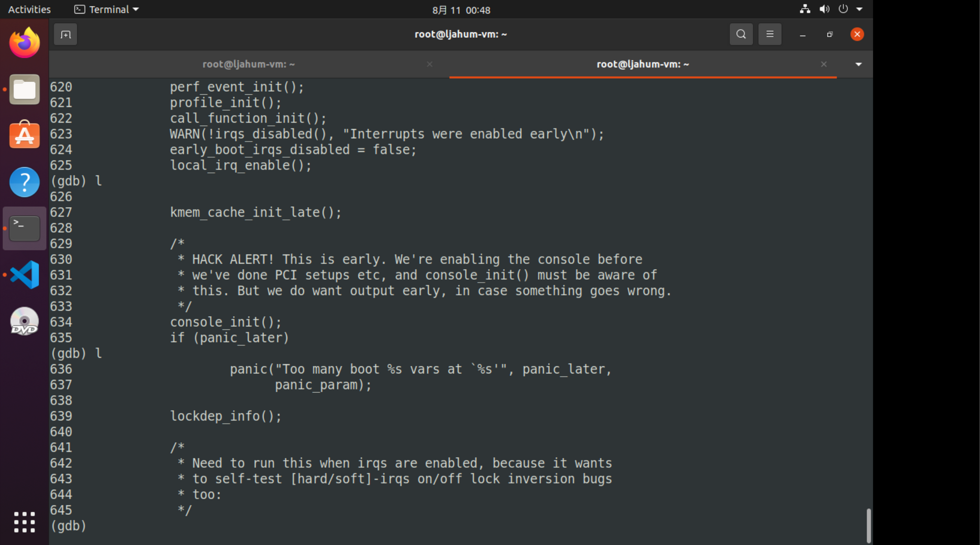Open Help icon in dock
Screen dimensions: 980x545
pyautogui.click(x=24, y=182)
